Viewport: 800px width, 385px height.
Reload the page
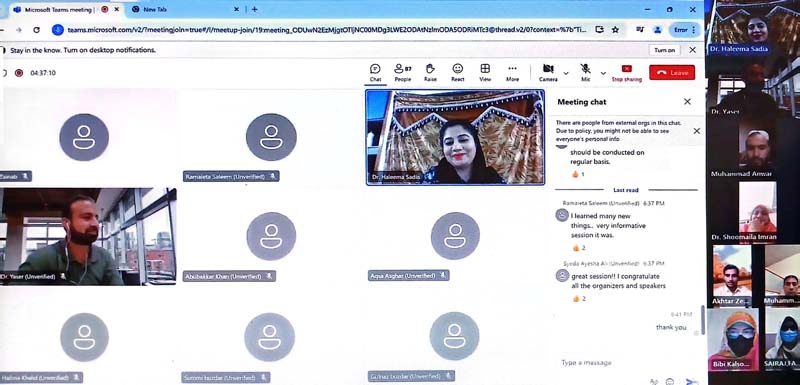pos(36,30)
